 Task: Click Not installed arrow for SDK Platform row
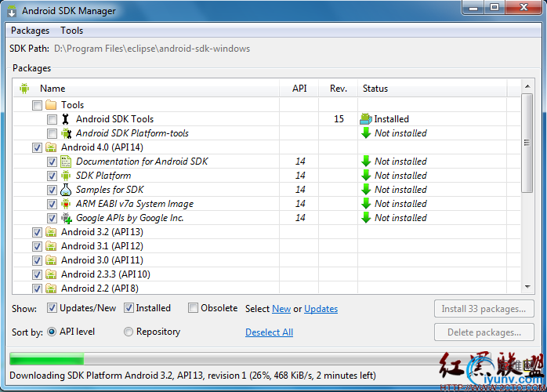[x=366, y=176]
